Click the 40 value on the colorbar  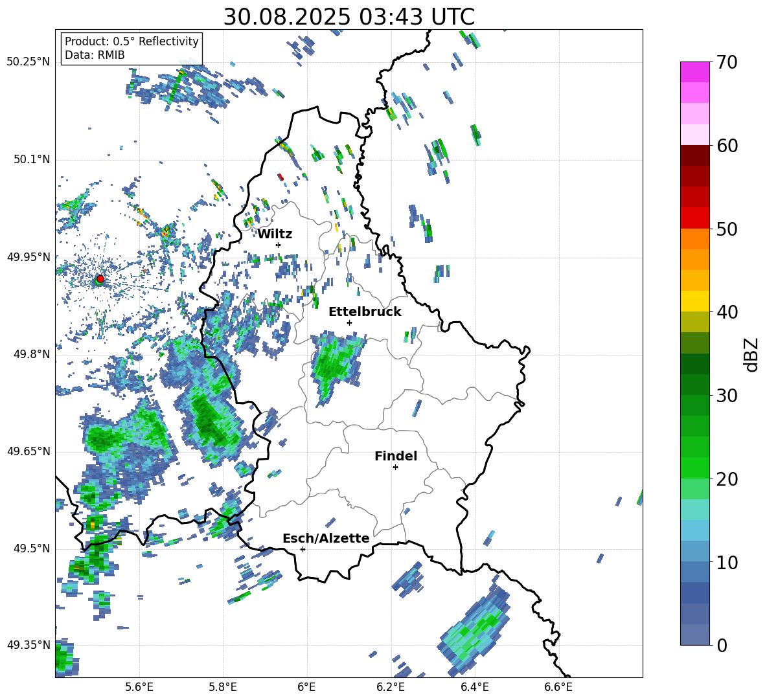pyautogui.click(x=727, y=312)
